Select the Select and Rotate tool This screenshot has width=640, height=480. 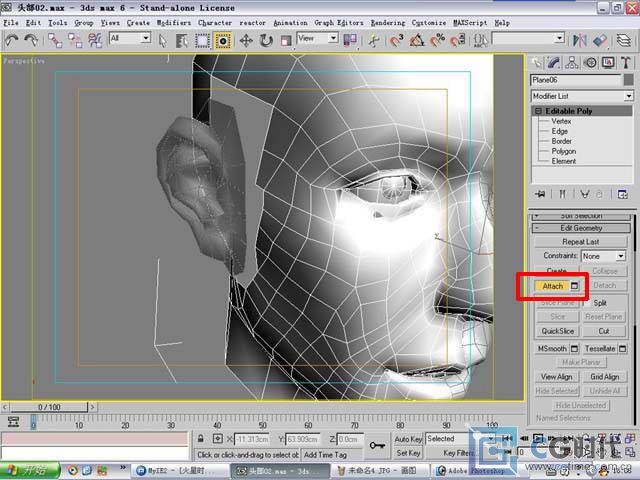click(x=266, y=40)
